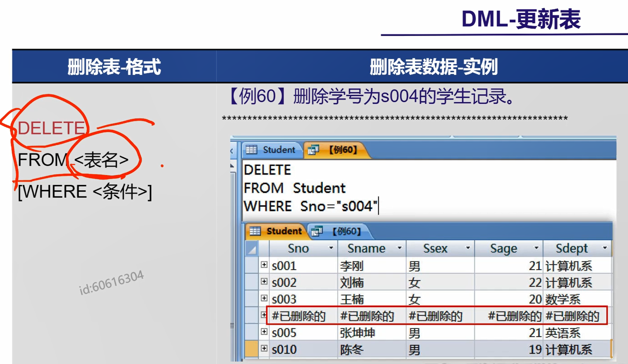Switch to the upper Student tab

(273, 150)
